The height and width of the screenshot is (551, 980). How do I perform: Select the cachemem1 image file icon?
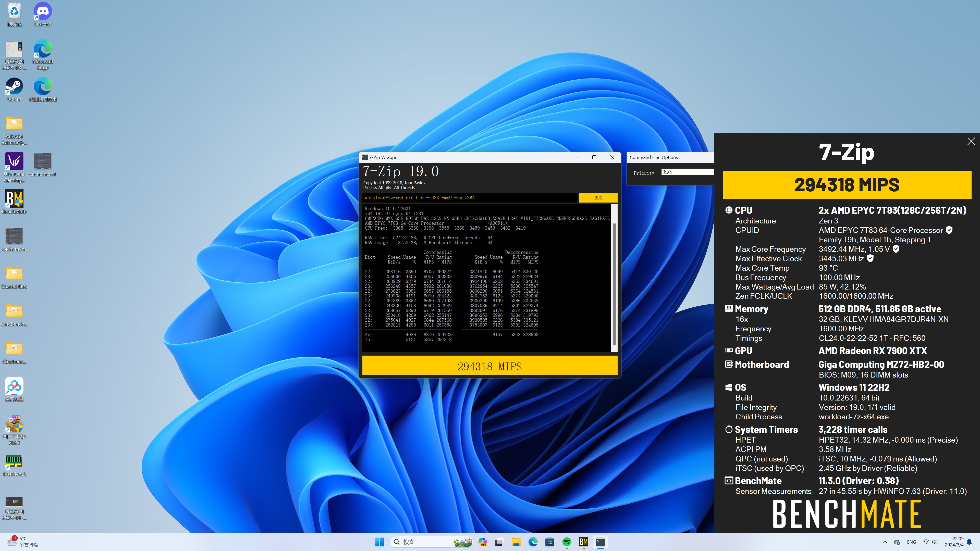(43, 164)
